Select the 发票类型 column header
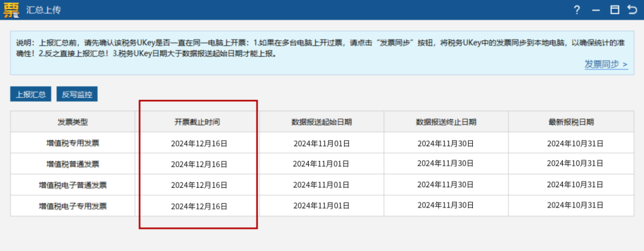The width and height of the screenshot is (644, 251). 73,122
